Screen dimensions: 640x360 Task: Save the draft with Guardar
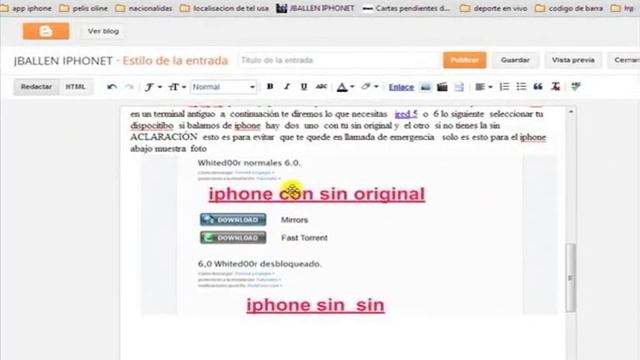(515, 60)
